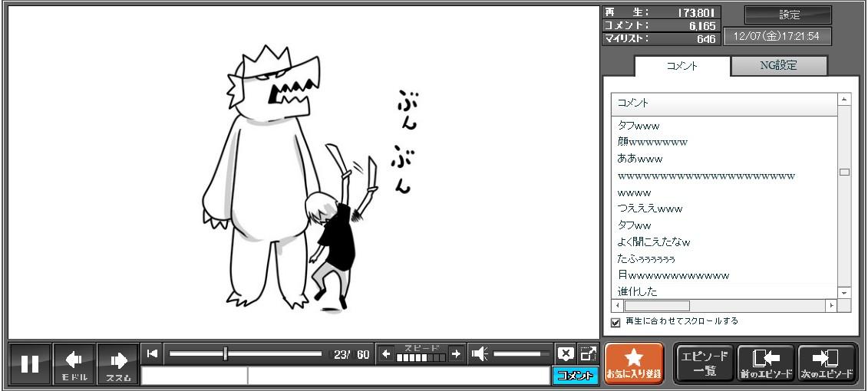Jump to the first page icon
Image resolution: width=868 pixels, height=391 pixels.
click(152, 353)
